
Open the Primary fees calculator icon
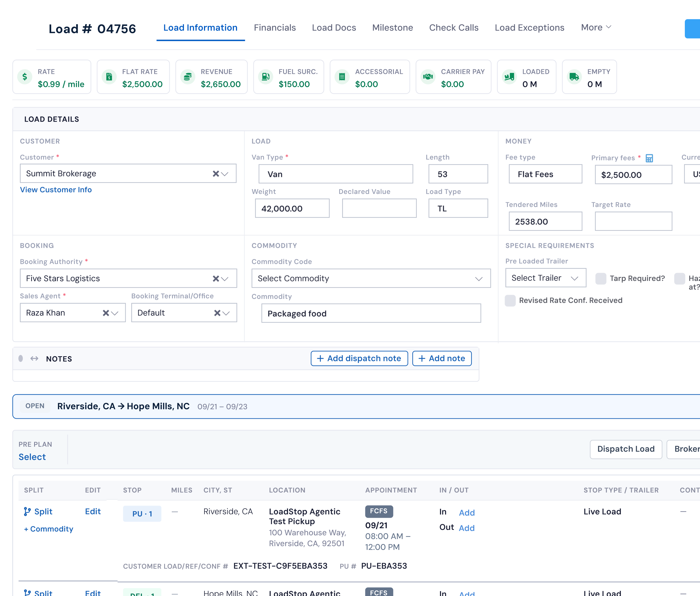(649, 158)
